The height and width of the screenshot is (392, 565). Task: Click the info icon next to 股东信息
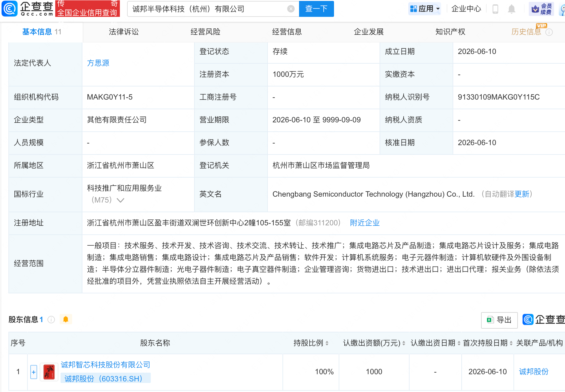point(51,320)
